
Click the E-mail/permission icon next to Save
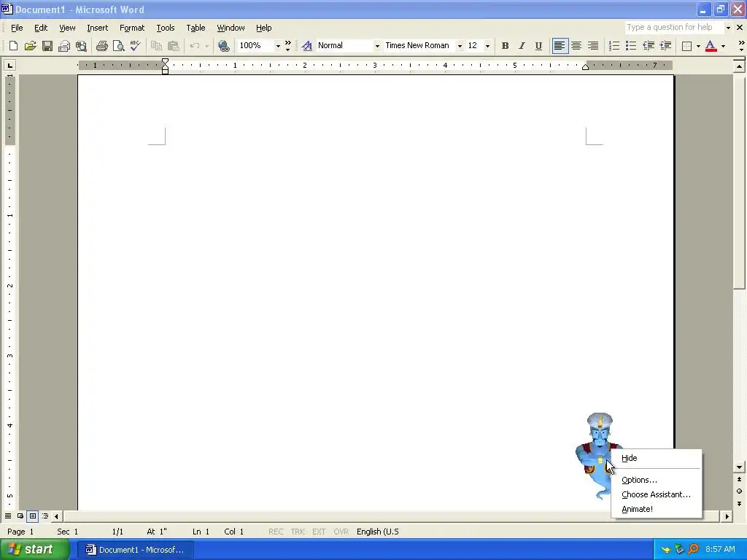(x=64, y=46)
